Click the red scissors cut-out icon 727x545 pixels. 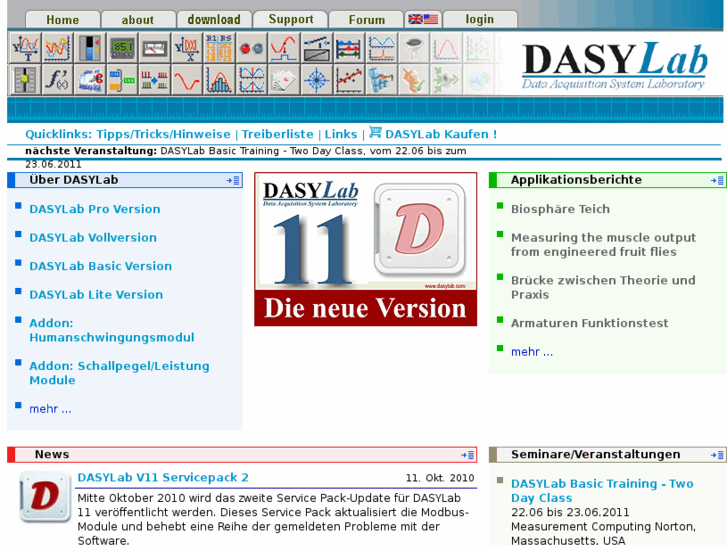(x=90, y=80)
